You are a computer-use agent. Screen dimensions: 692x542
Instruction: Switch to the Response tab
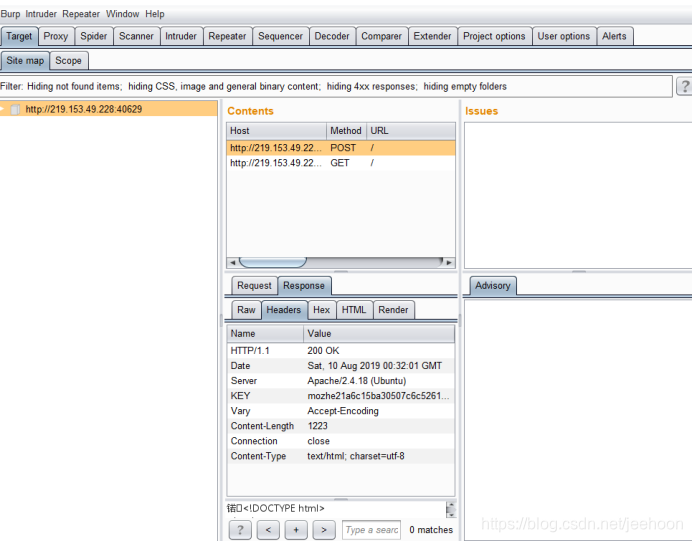(x=304, y=286)
